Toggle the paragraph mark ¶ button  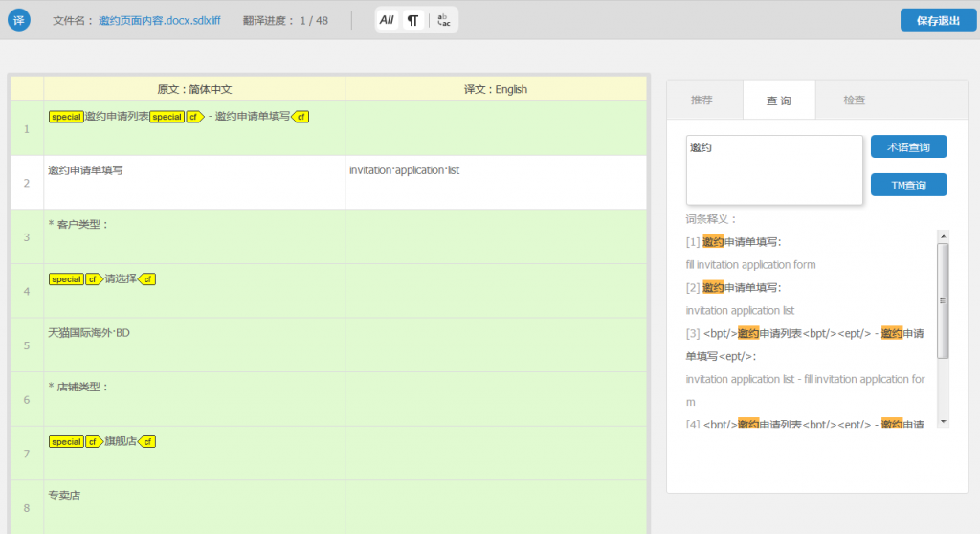[412, 20]
